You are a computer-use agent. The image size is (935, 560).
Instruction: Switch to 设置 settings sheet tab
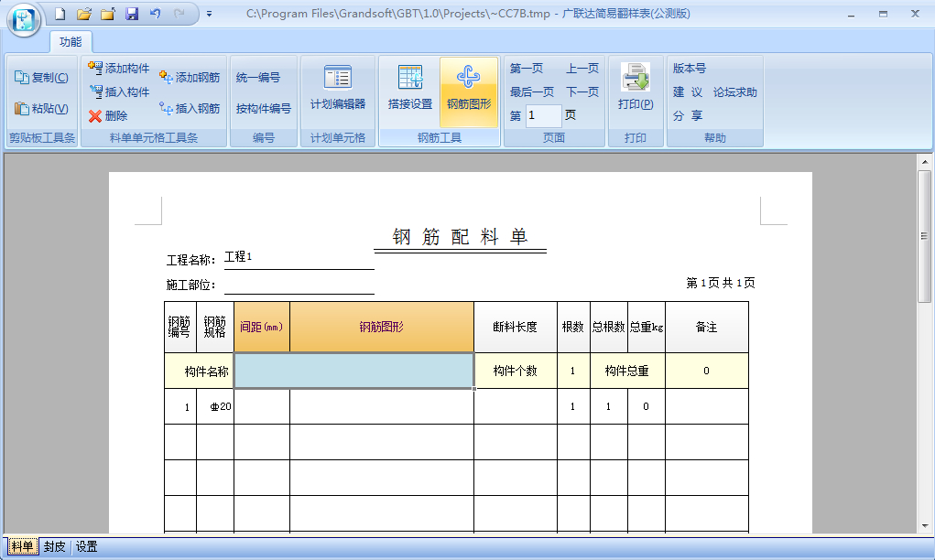[x=86, y=546]
